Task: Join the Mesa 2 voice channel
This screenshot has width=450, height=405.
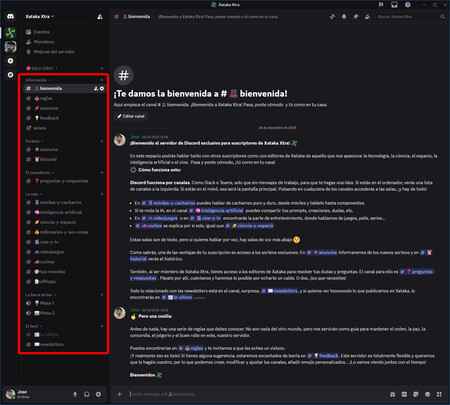Action: [x=65, y=313]
